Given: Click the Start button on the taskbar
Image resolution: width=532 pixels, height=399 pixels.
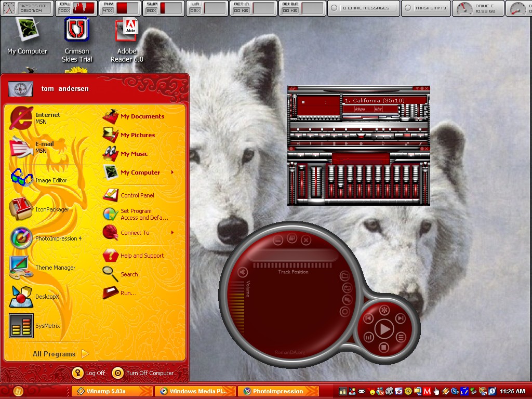Looking at the screenshot, I should pos(17,391).
